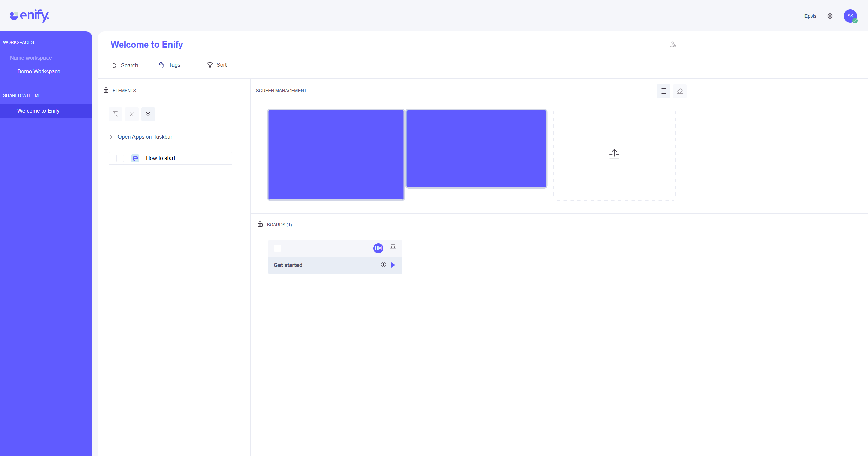This screenshot has width=868, height=456.
Task: Select the Get started board checkbox
Action: pyautogui.click(x=277, y=248)
